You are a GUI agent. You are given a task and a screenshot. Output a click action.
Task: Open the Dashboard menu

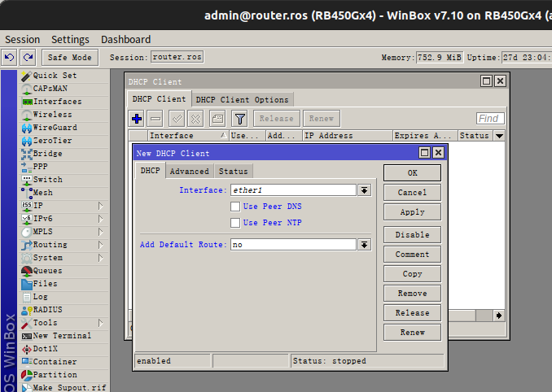click(125, 39)
